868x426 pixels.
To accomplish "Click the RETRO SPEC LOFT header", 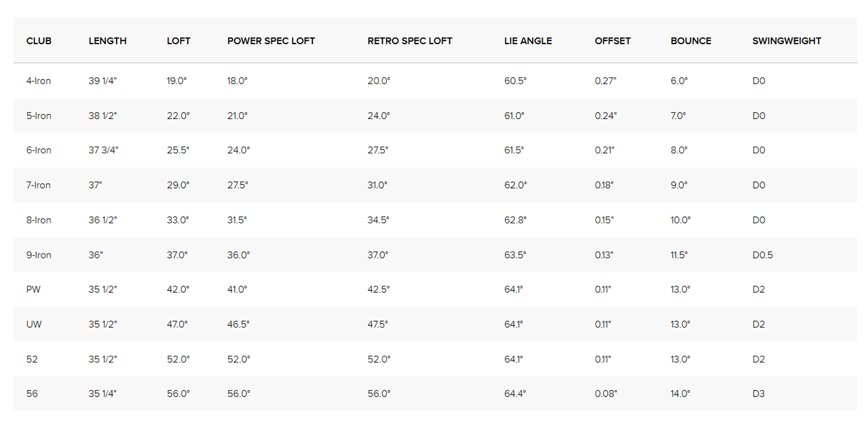I will tap(410, 41).
